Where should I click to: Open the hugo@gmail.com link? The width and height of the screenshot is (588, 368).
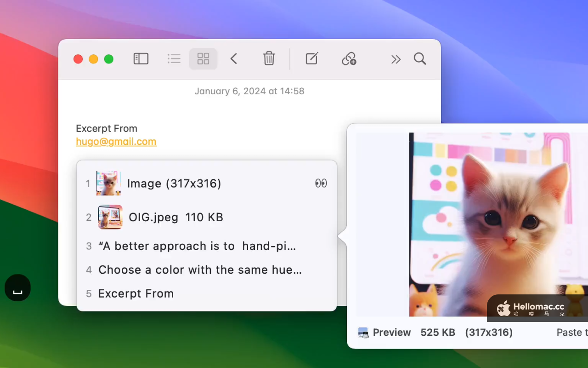coord(116,142)
